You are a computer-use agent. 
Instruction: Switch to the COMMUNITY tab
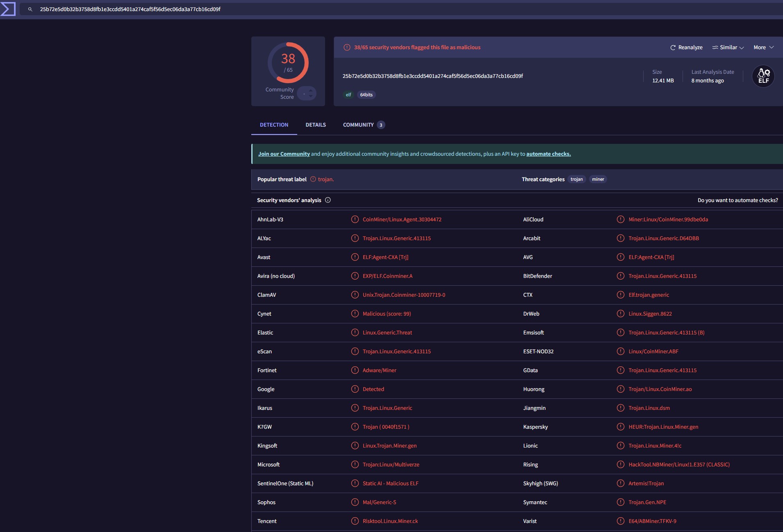tap(363, 125)
